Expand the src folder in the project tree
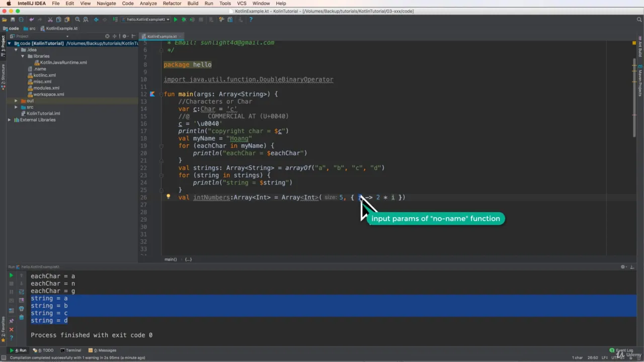Viewport: 644px width, 362px height. pos(16,107)
